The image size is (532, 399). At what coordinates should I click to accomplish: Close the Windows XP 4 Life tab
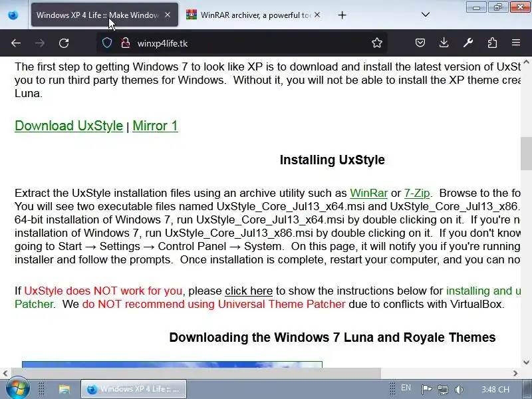(168, 15)
